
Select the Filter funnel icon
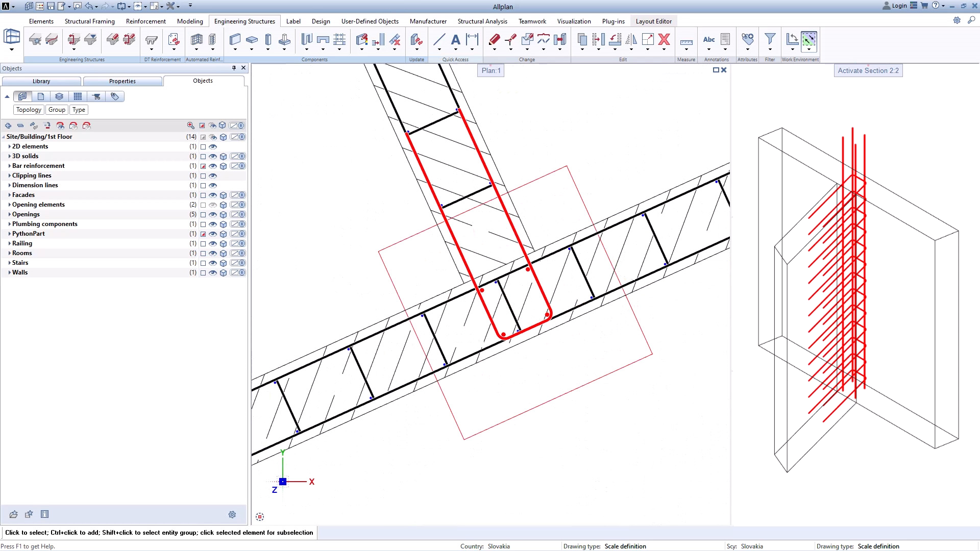pos(770,39)
